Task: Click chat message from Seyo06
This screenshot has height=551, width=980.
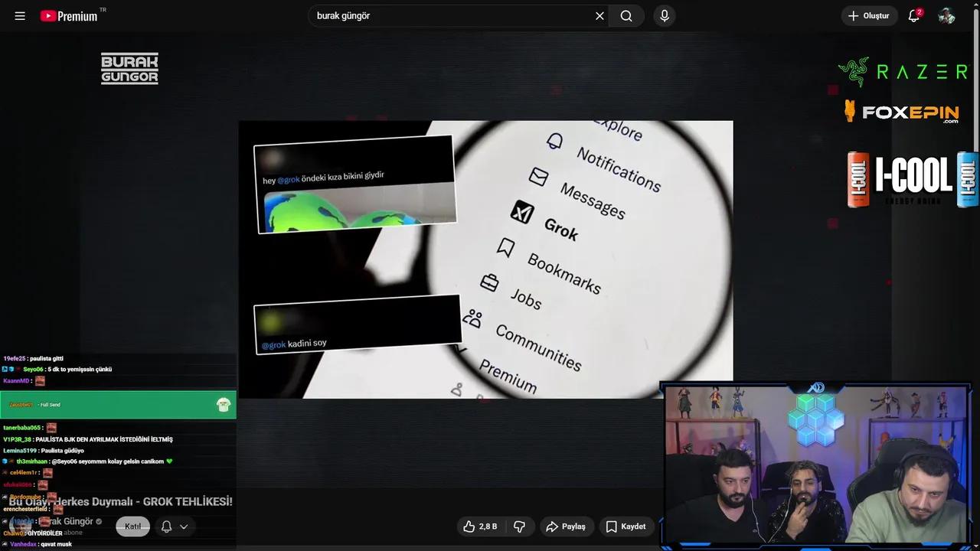Action: [57, 369]
